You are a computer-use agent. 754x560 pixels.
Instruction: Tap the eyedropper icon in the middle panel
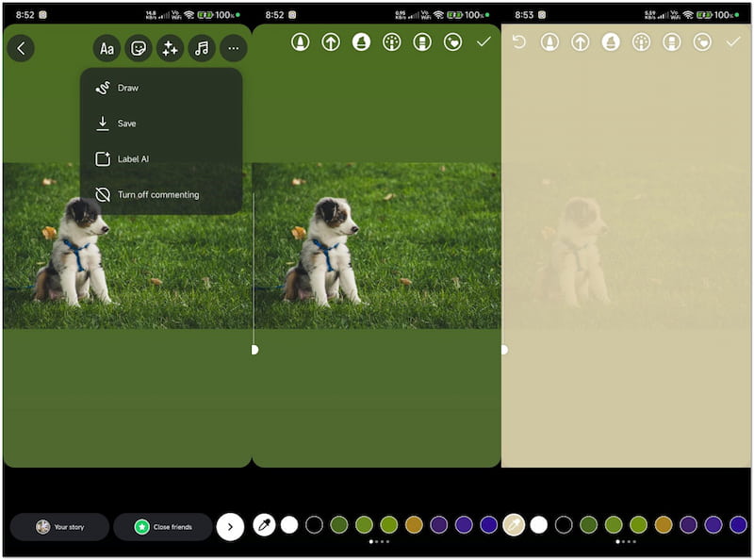[x=265, y=525]
